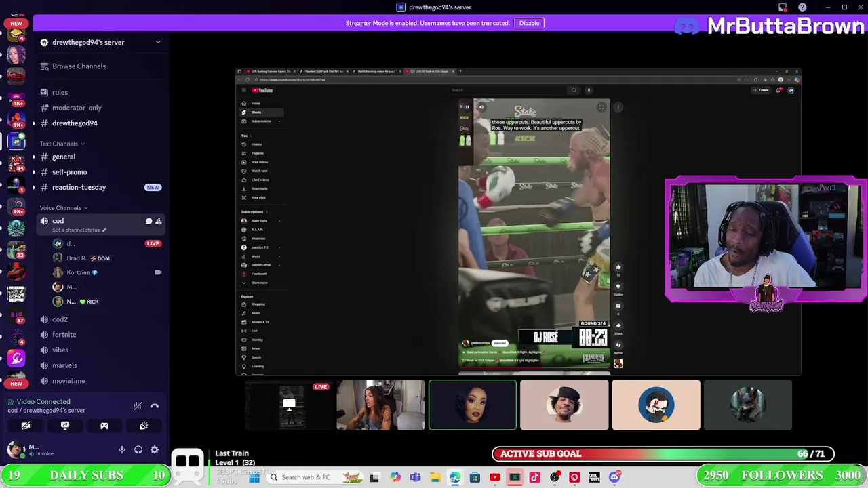
Task: Open the Discord inbox icon in title bar
Action: [783, 7]
